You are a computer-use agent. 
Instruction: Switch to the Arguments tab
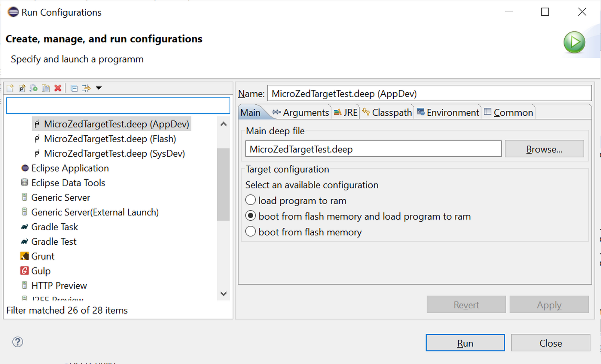pos(301,113)
